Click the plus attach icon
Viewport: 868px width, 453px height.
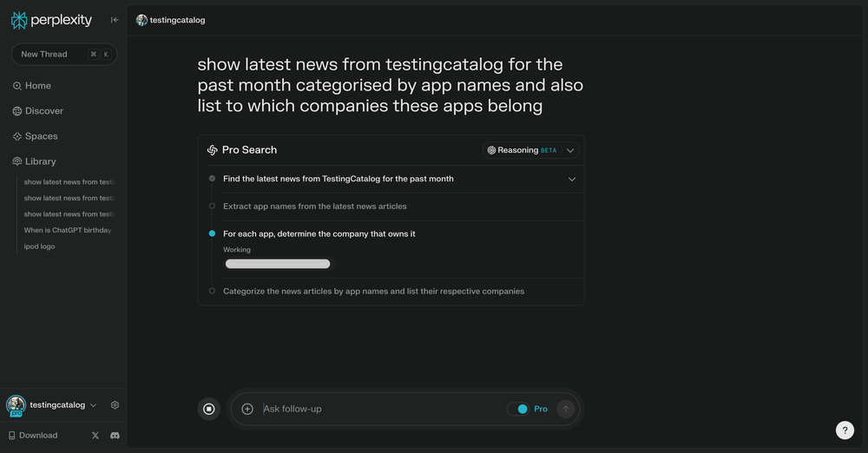pyautogui.click(x=247, y=409)
